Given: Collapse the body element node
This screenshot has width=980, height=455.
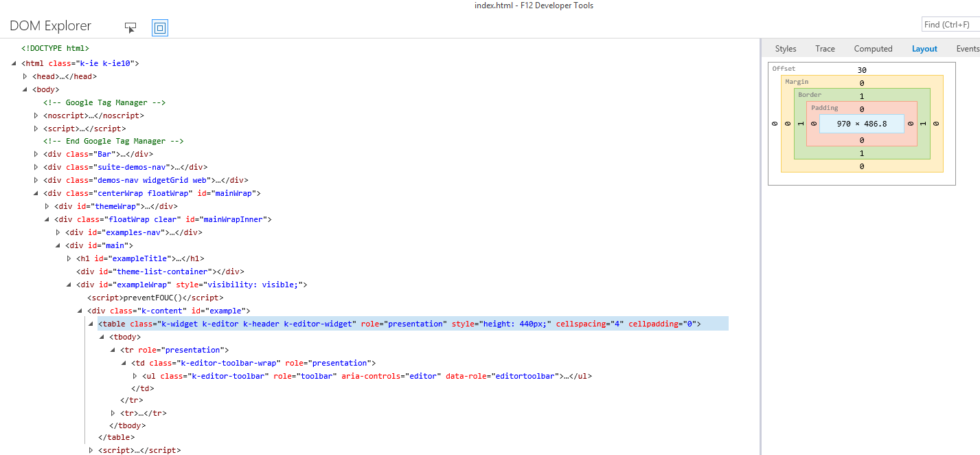Looking at the screenshot, I should [x=25, y=89].
